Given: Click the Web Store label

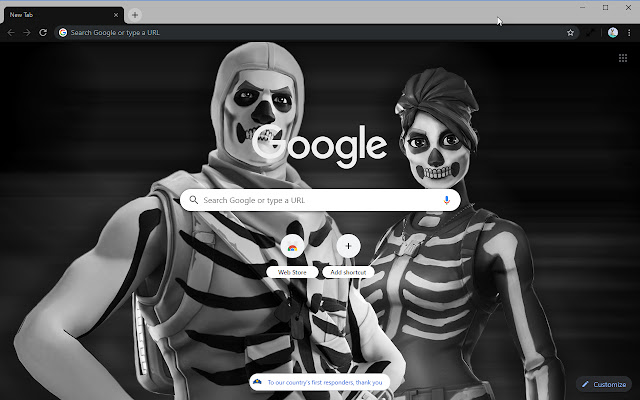Looking at the screenshot, I should coord(292,272).
